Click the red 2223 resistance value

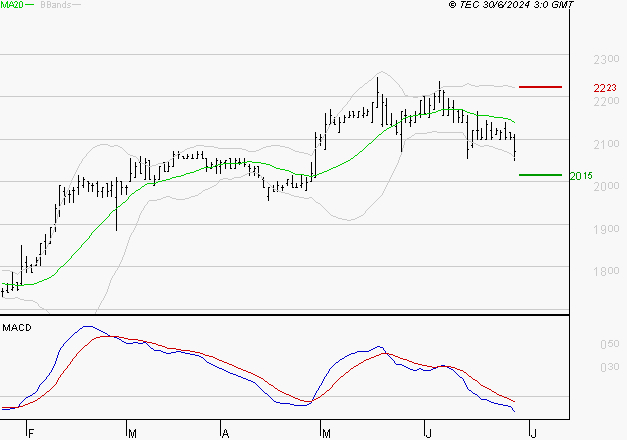pos(605,88)
